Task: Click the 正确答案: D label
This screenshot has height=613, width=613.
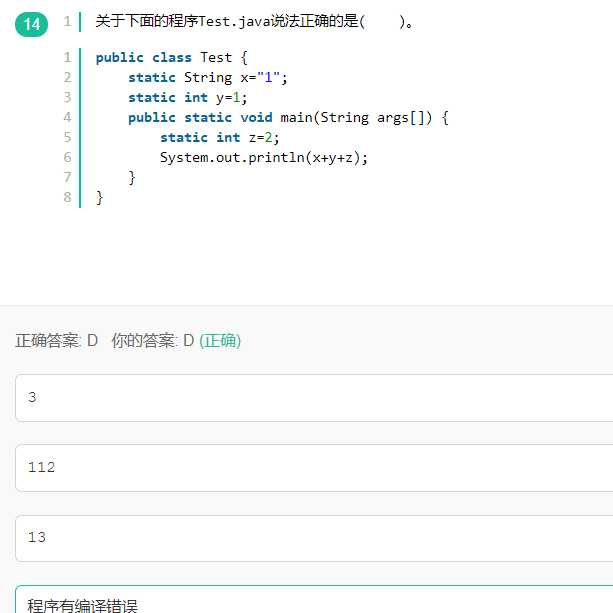Action: 56,341
